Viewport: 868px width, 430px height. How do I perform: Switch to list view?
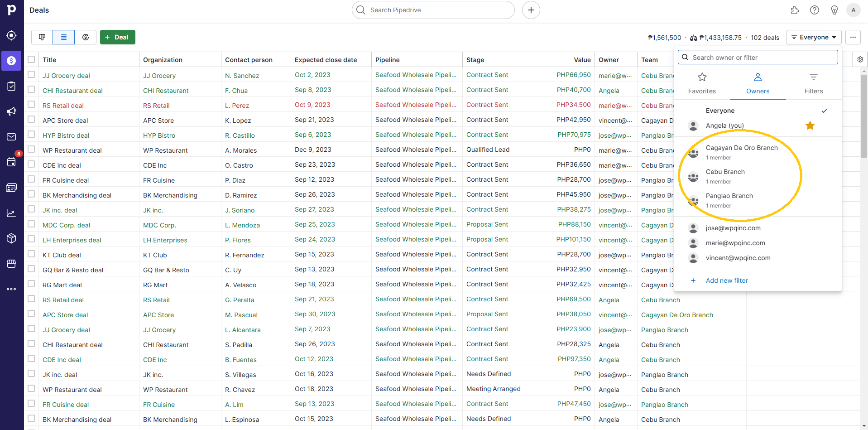[x=64, y=37]
